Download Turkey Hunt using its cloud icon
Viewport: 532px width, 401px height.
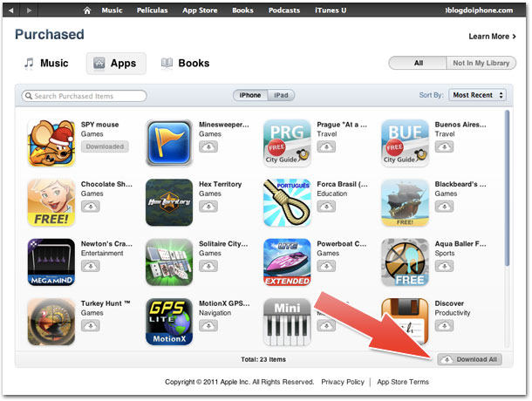click(x=90, y=326)
